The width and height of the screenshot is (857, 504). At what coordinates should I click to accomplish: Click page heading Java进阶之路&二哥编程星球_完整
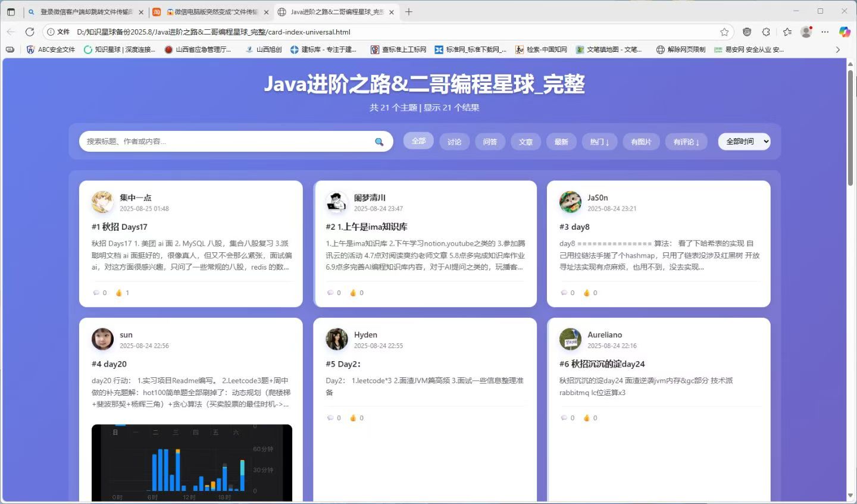coord(424,84)
